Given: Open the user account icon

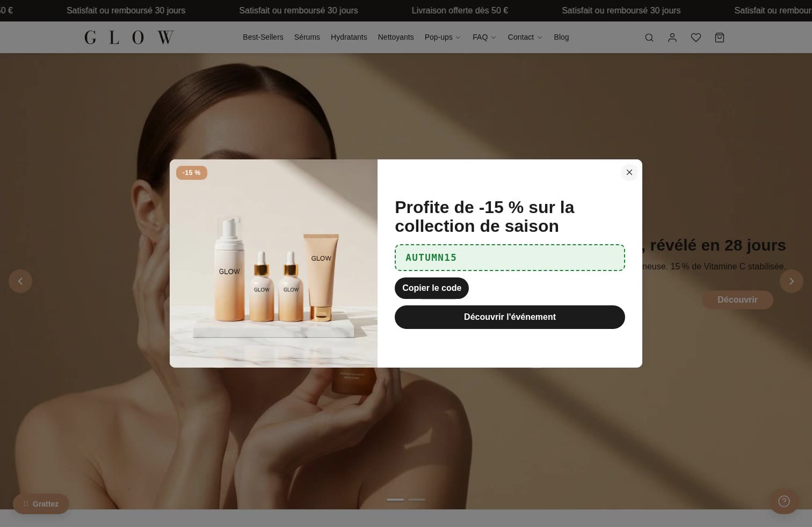Looking at the screenshot, I should click(x=672, y=38).
